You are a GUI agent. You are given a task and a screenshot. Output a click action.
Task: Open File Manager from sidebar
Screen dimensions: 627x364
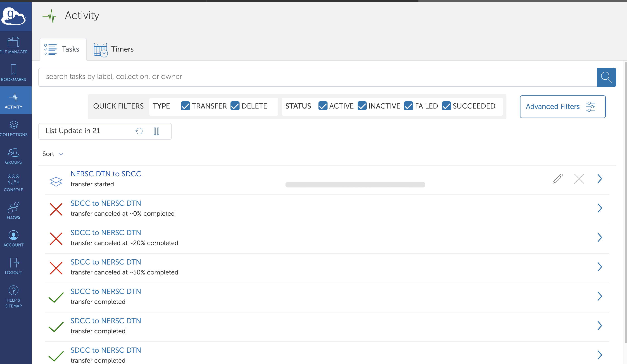tap(14, 45)
